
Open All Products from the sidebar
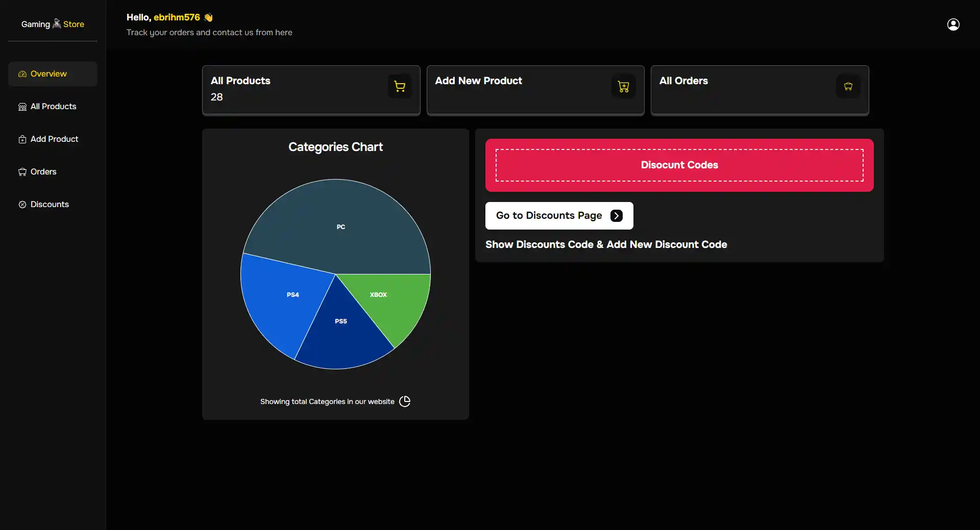53,107
